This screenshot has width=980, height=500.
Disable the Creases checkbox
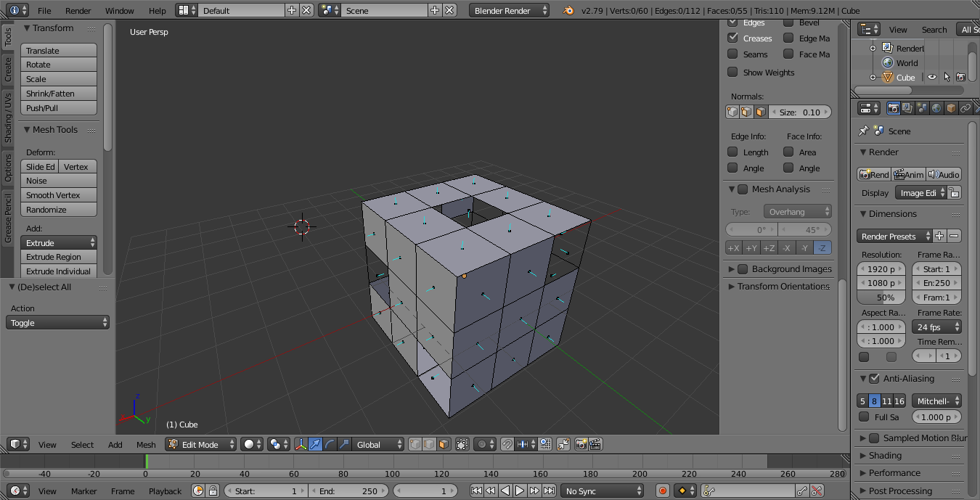[732, 38]
